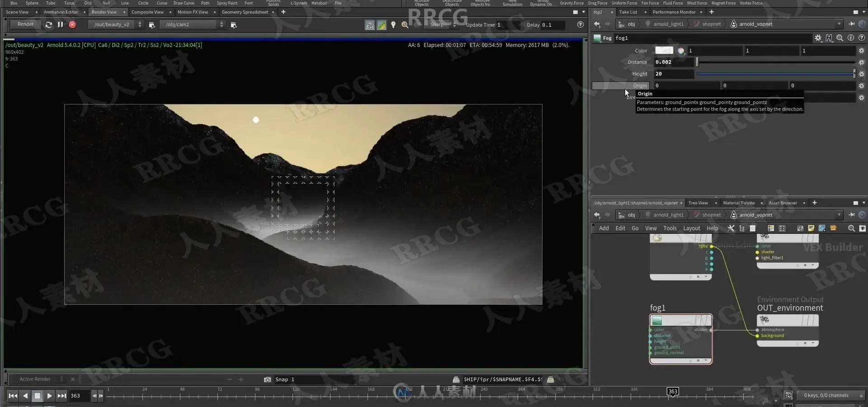Open the parameter pane path dropdown arrow

coord(839,24)
